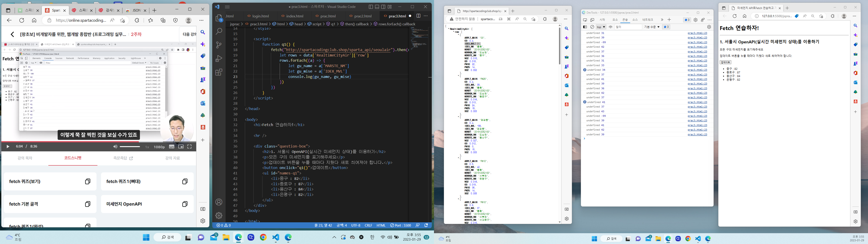Open the top context dropdown in DevTools
868x244 pixels.
click(601, 27)
